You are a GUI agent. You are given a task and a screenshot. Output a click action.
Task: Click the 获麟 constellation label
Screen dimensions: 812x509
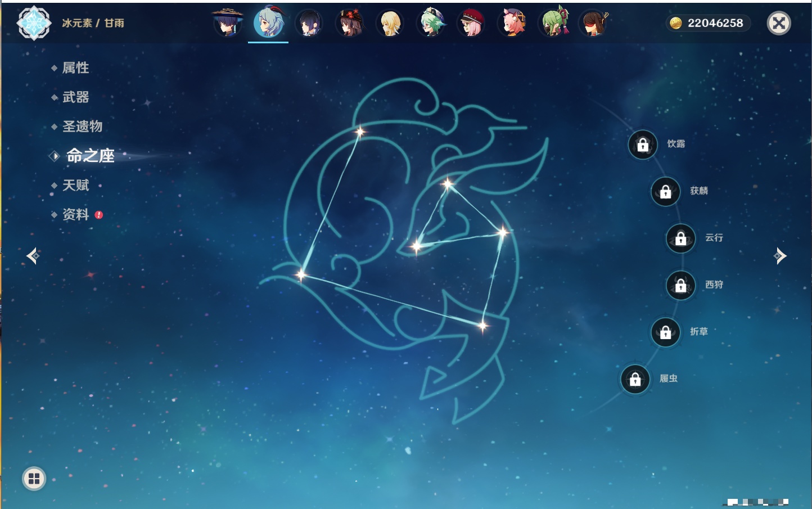(699, 191)
